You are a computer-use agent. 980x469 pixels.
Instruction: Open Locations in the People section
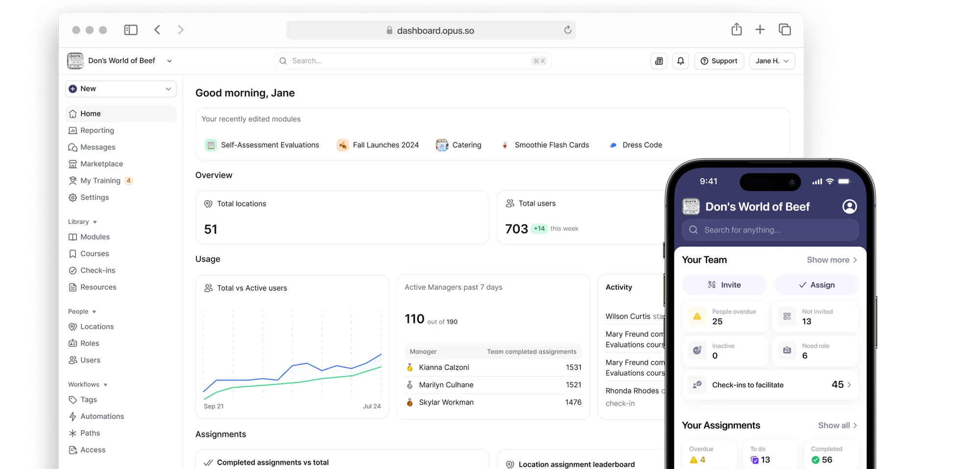pyautogui.click(x=121, y=327)
